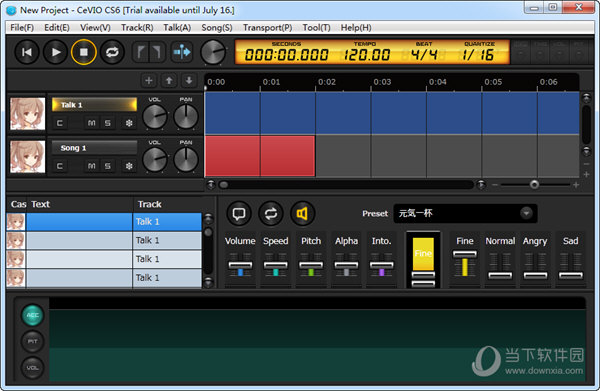Select the Talk 1 track name
This screenshot has height=391, width=600.
[94, 105]
